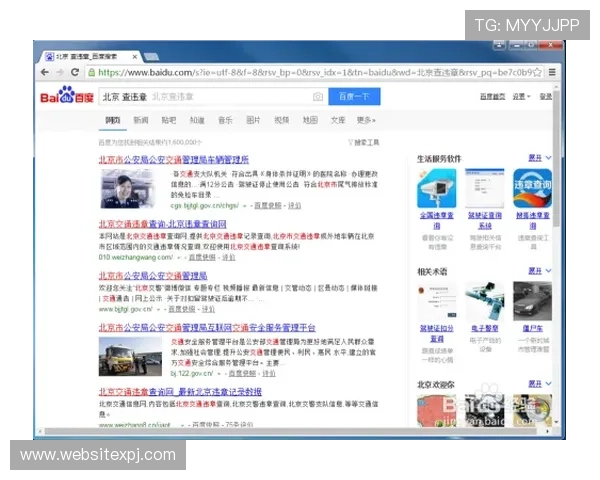Click the blue 百度一下 search button
The height and width of the screenshot is (480, 600).
click(x=354, y=96)
